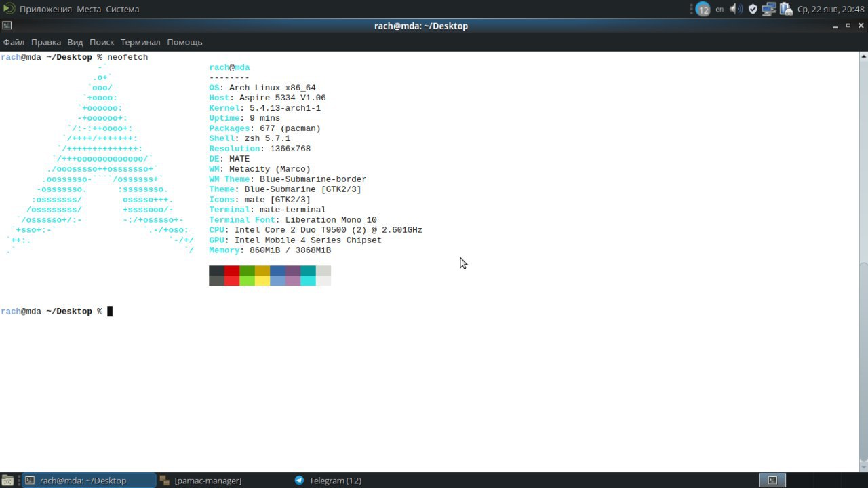Open the Вид menu
Viewport: 868px width, 488px height.
75,42
